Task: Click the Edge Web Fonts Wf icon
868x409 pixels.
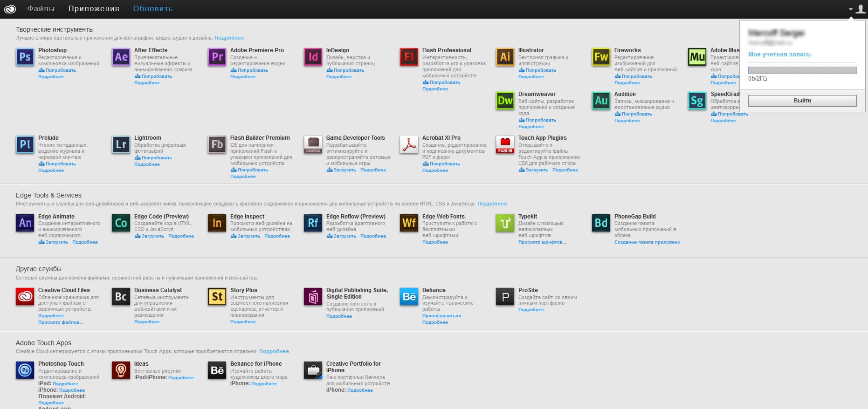Action: pos(409,223)
